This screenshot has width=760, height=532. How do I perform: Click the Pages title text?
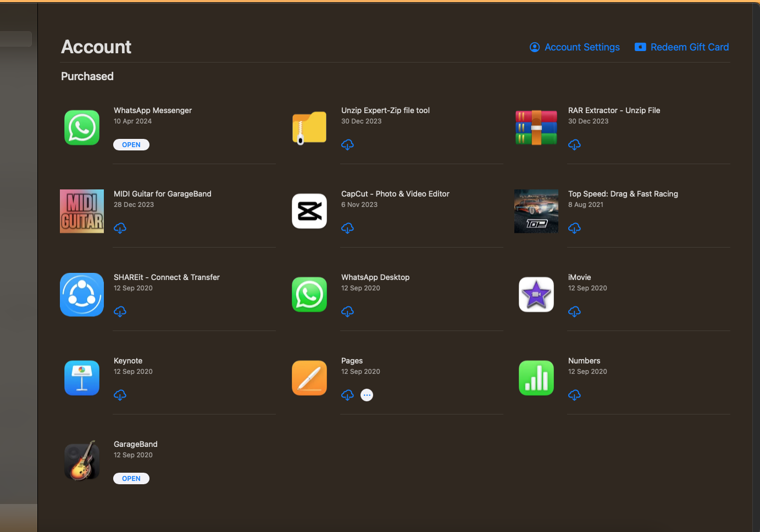pyautogui.click(x=352, y=361)
